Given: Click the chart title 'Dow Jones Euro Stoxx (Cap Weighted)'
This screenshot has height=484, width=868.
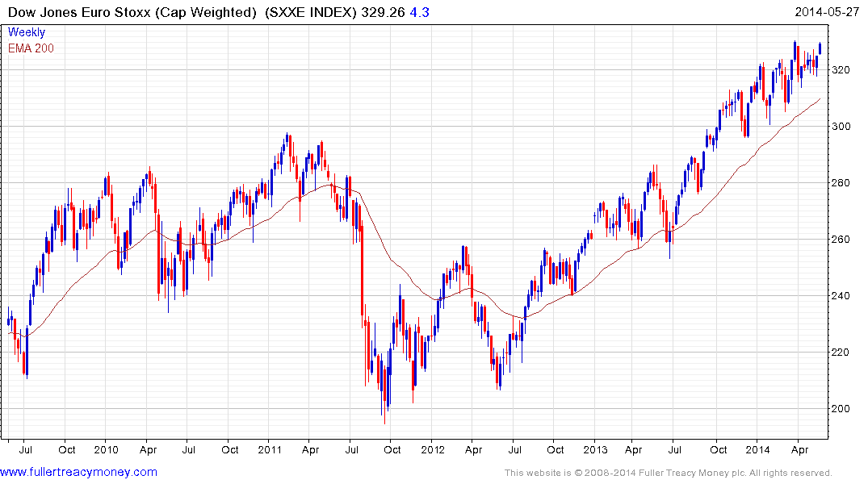Looking at the screenshot, I should pyautogui.click(x=132, y=12).
